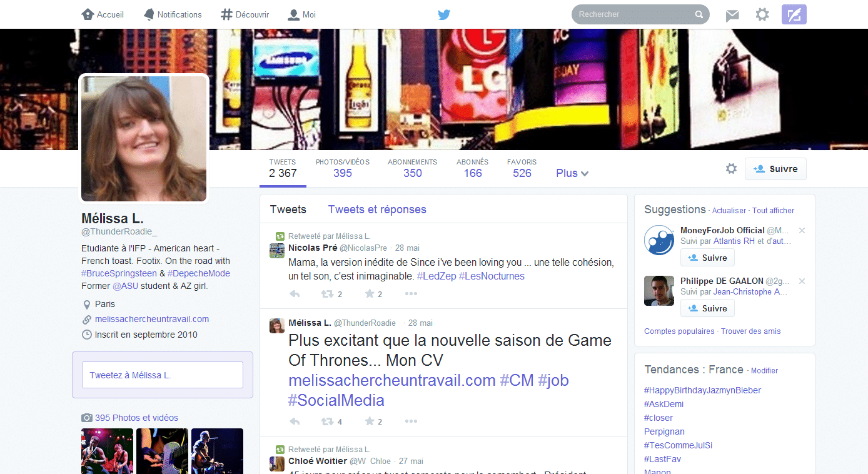Open Mélissa L. profile picture
The height and width of the screenshot is (474, 868).
click(144, 139)
